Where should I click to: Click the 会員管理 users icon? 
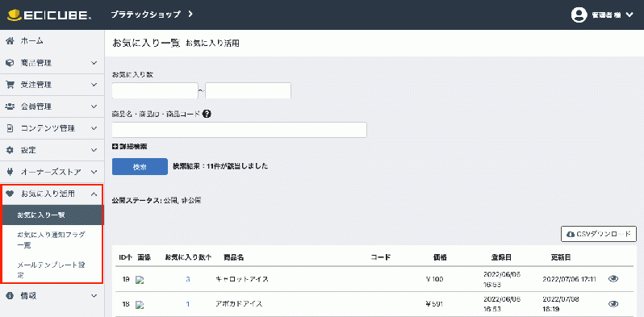[10, 106]
